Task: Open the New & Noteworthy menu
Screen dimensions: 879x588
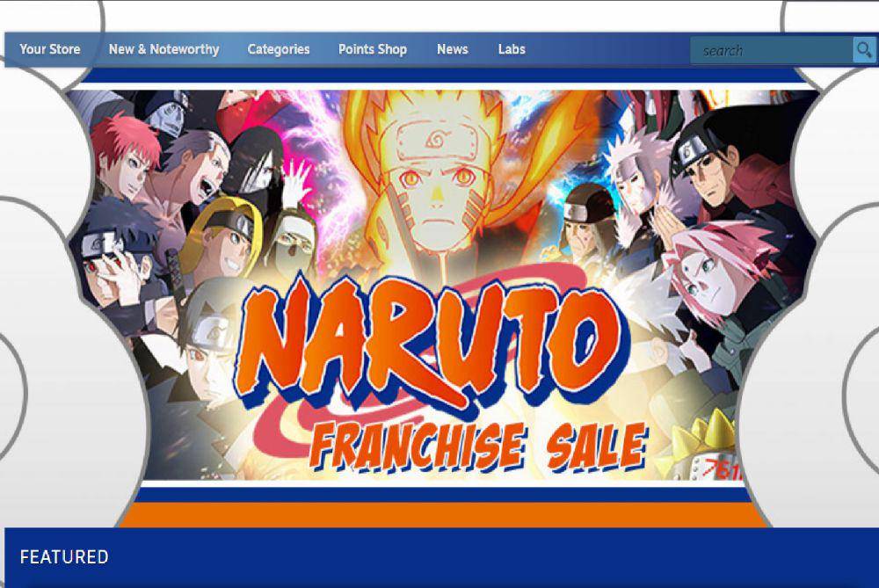Action: 163,49
